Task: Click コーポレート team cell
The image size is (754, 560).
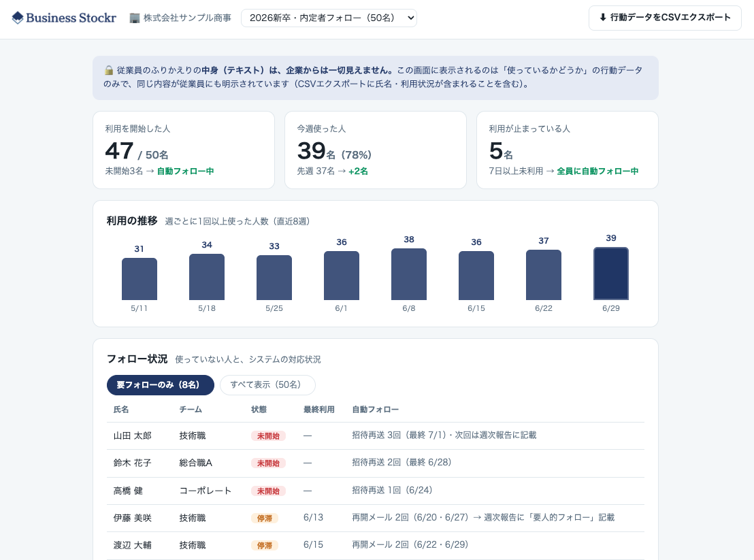Action: (206, 491)
